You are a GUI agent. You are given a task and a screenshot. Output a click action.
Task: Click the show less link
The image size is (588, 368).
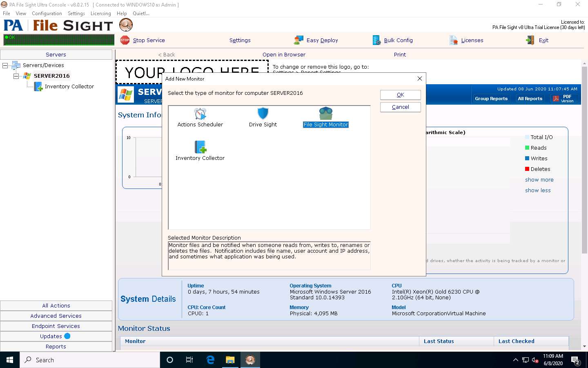pyautogui.click(x=538, y=191)
